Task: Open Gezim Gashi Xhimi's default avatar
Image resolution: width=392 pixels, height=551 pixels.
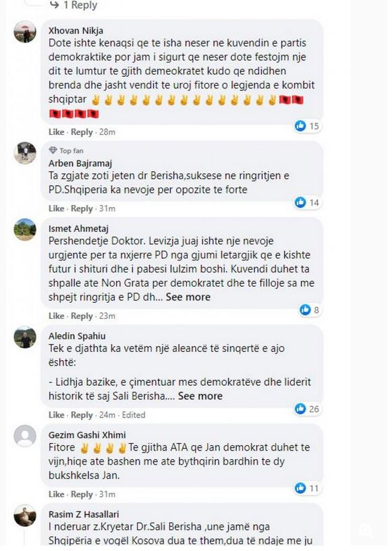Action: [x=25, y=436]
